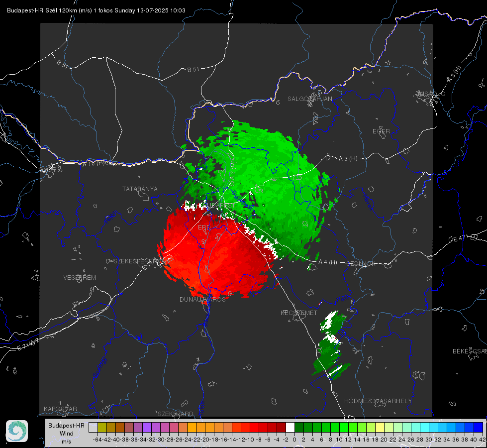Click the SZOLNOK city label
This screenshot has width=487, height=448.
362,264
